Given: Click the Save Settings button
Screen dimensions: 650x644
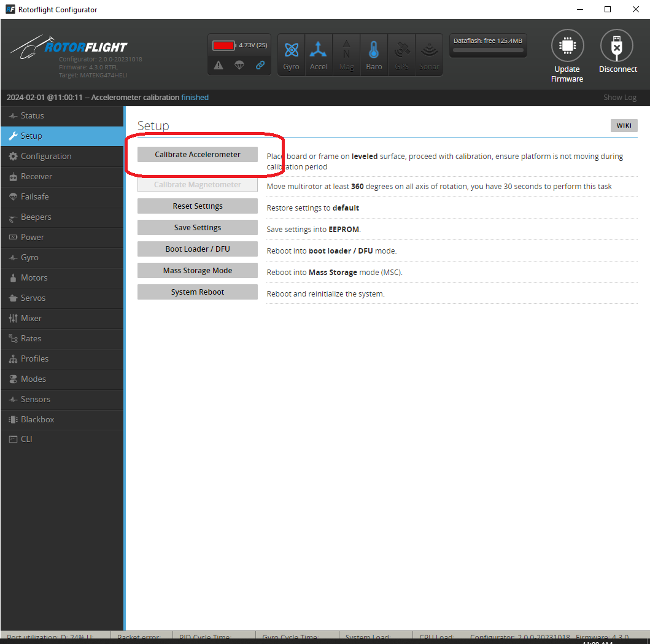Looking at the screenshot, I should click(x=198, y=228).
